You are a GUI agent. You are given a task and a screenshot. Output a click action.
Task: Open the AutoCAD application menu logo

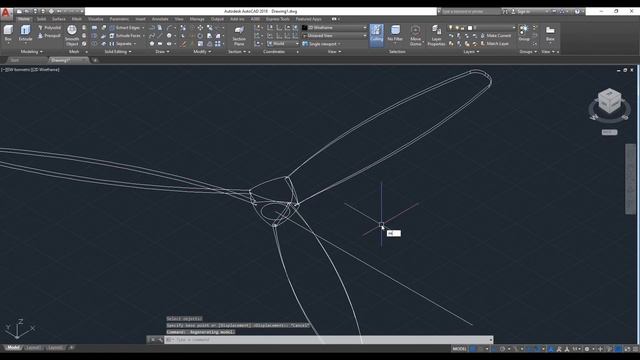(6, 13)
